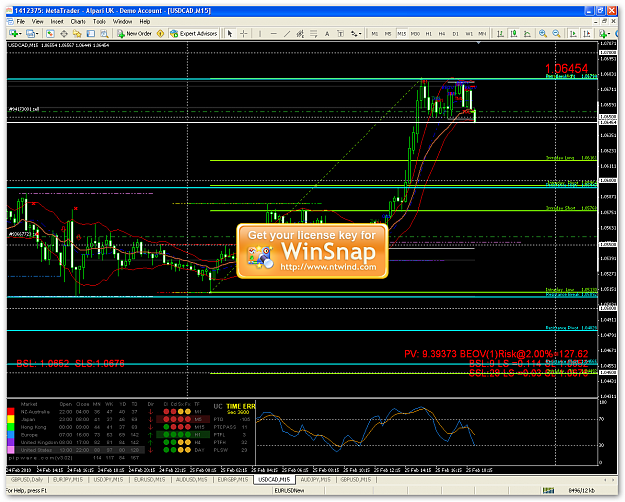Select the text label 'T' tool

[340, 34]
